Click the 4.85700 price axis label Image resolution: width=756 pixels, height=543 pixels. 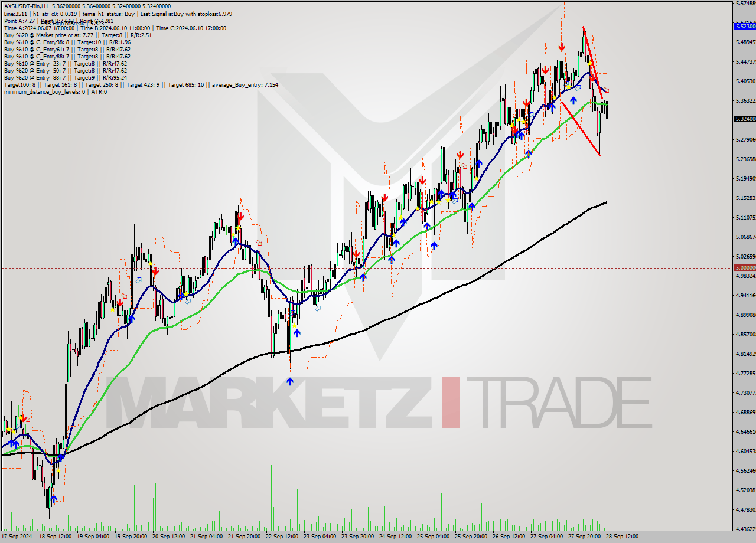click(x=745, y=334)
